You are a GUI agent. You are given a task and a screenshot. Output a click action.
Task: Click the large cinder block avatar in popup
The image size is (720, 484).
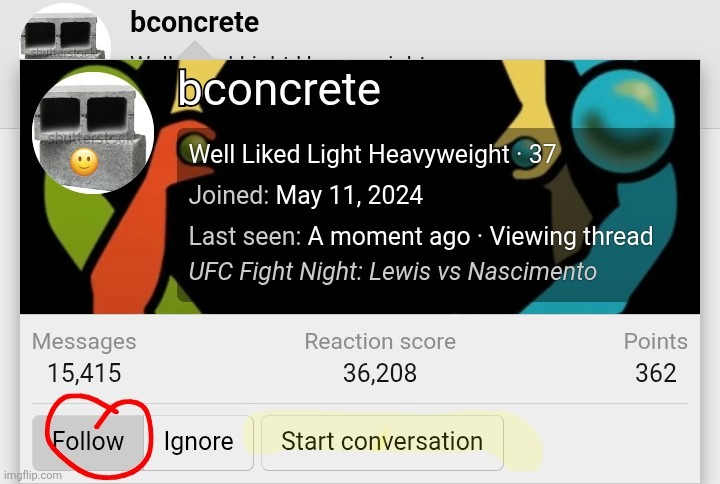[x=93, y=133]
